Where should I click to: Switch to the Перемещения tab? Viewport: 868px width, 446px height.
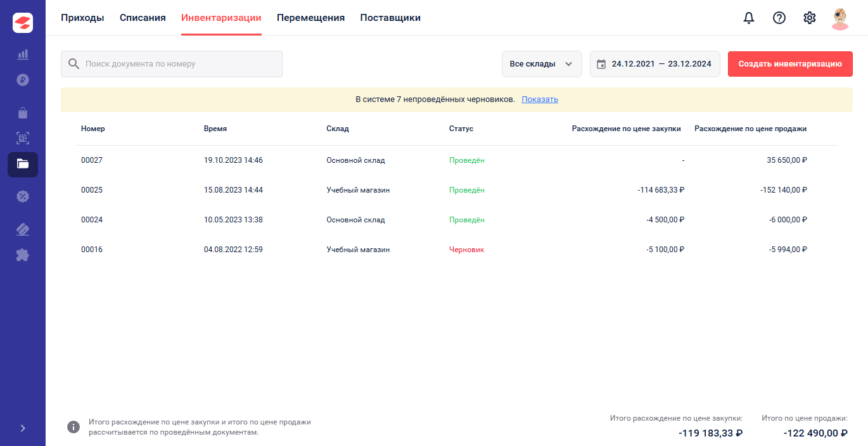pos(310,18)
